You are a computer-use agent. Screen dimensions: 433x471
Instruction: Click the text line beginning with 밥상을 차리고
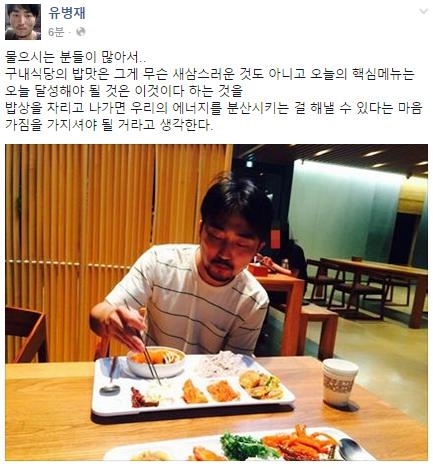(214, 108)
